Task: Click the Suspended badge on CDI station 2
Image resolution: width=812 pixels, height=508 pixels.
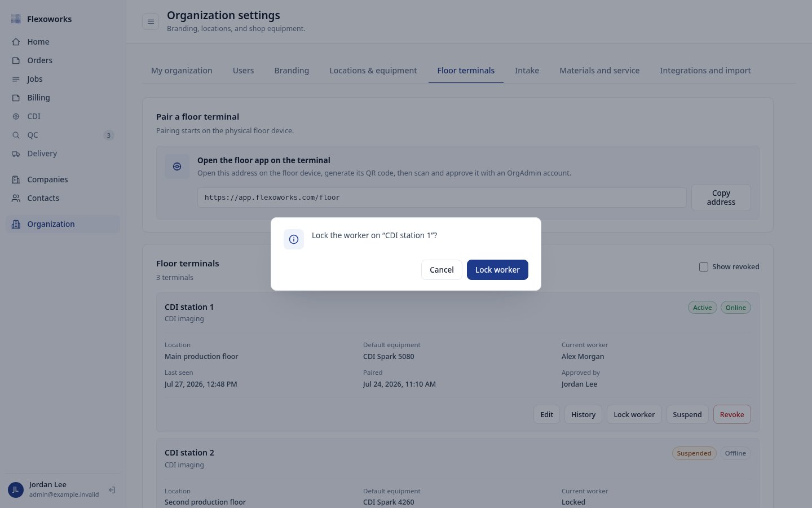Action: pos(694,453)
